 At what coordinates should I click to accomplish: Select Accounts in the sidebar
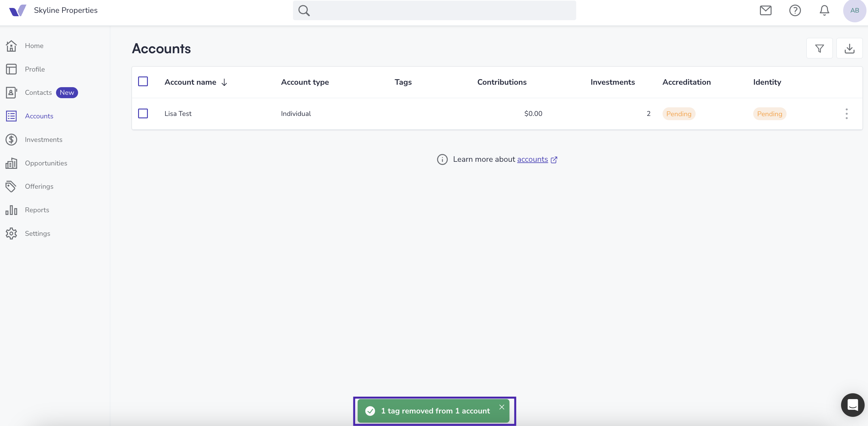click(x=39, y=116)
